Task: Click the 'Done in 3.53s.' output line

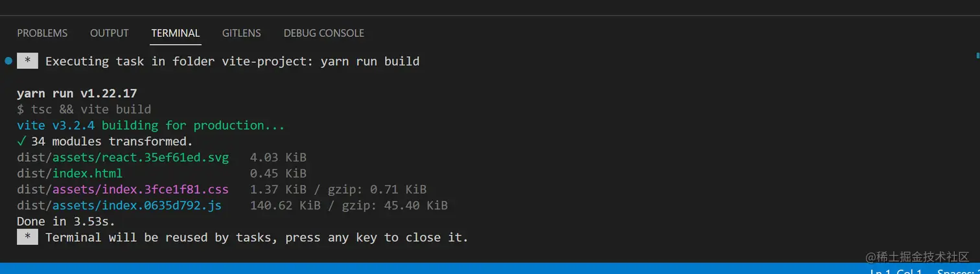Action: [66, 222]
